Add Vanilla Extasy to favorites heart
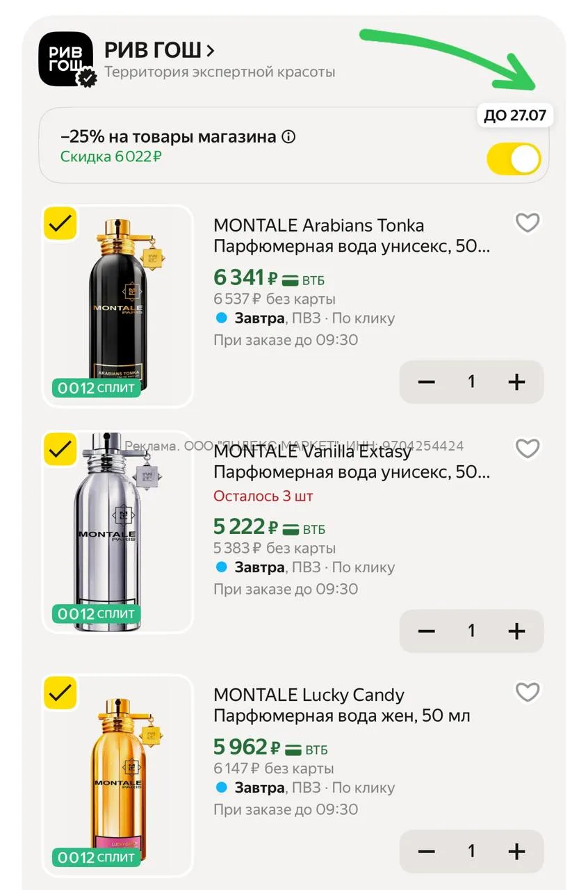 click(x=528, y=448)
